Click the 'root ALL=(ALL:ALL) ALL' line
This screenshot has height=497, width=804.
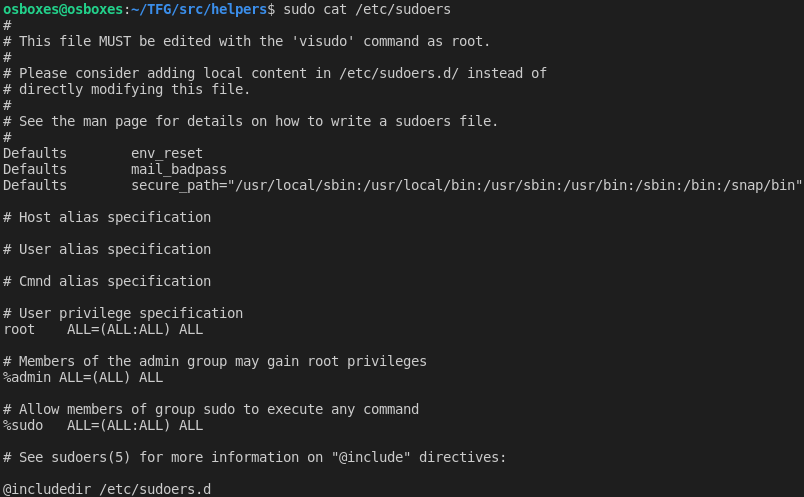pyautogui.click(x=103, y=329)
